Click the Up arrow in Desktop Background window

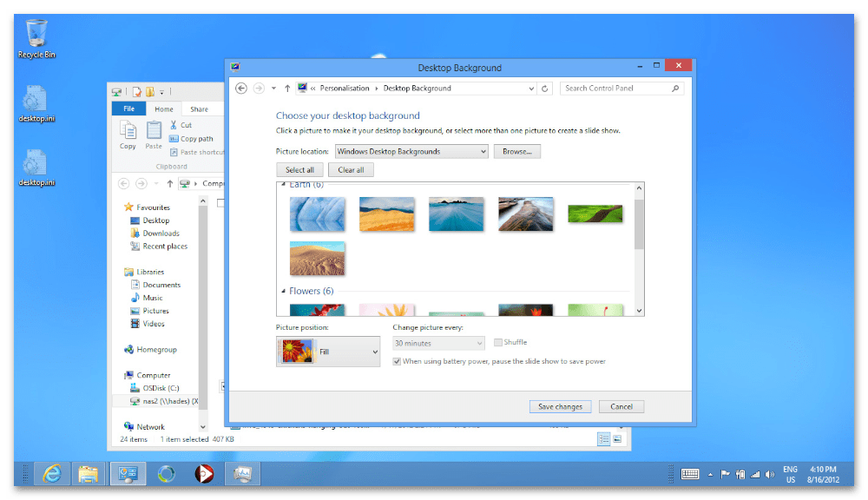287,89
